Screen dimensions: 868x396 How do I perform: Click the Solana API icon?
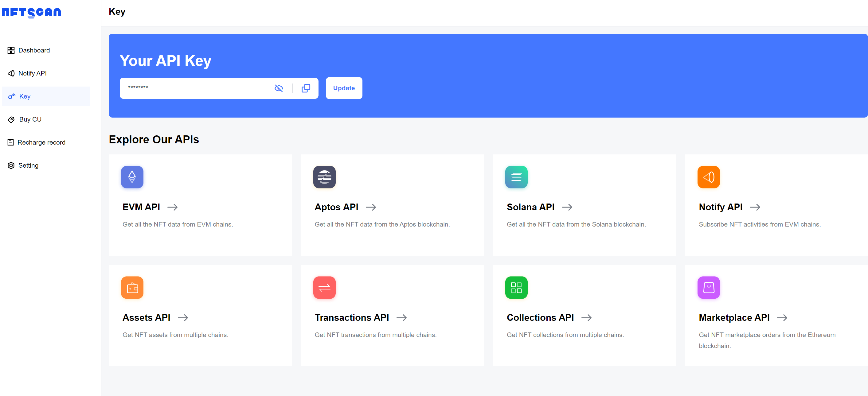pos(517,177)
